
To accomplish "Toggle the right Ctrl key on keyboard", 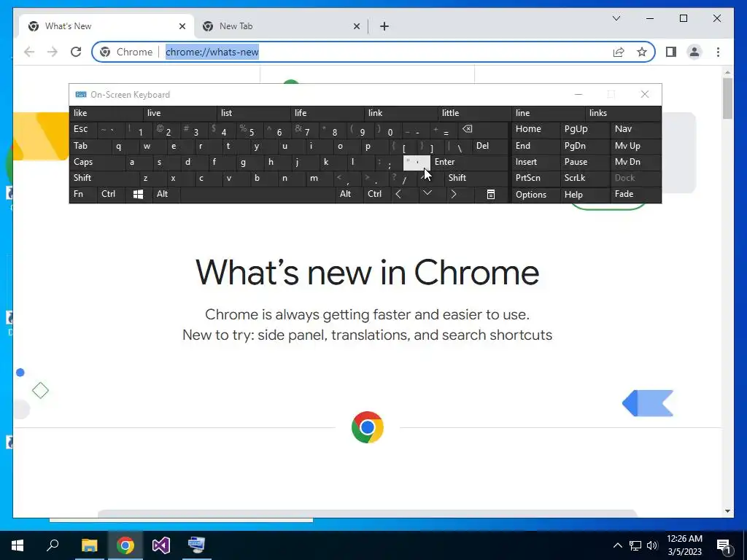I will click(x=377, y=194).
